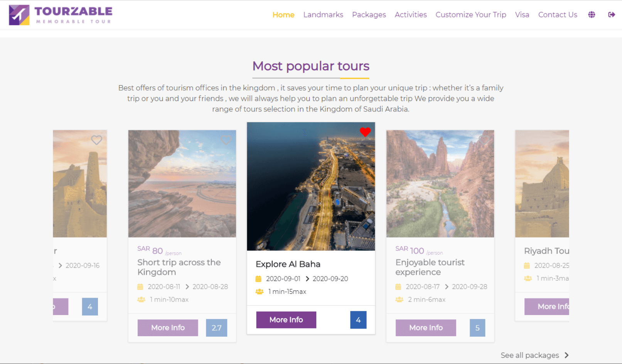Open See all packages link
The height and width of the screenshot is (364, 622).
tap(529, 355)
